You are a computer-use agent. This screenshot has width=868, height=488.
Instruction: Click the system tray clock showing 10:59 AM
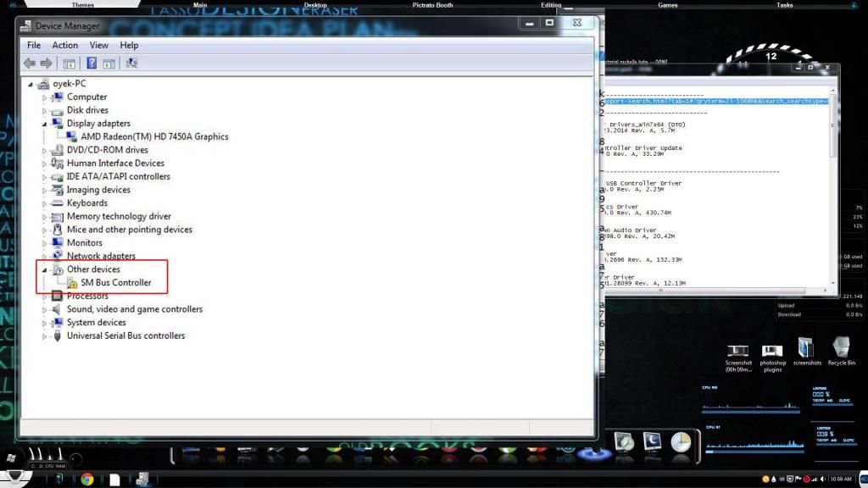click(x=841, y=480)
